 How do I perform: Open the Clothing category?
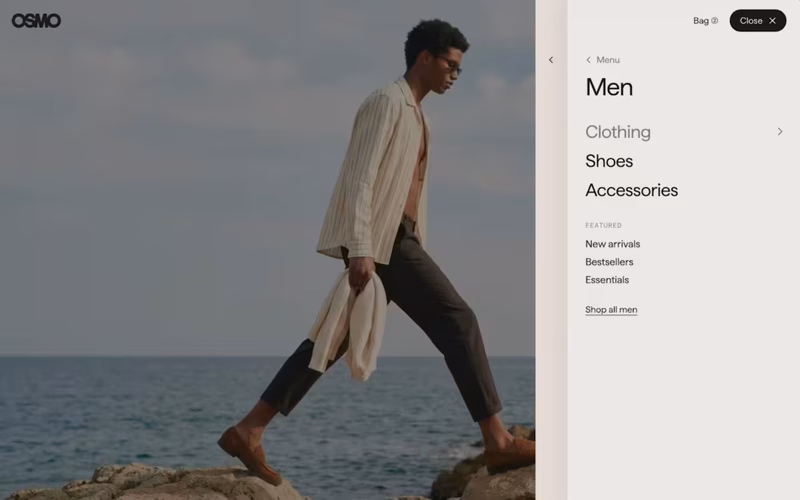click(618, 132)
